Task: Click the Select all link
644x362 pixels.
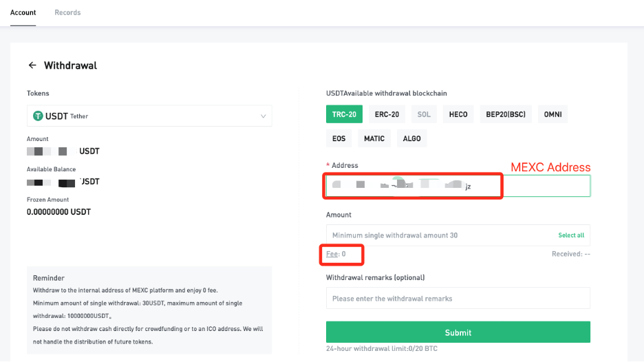Action: (x=570, y=235)
